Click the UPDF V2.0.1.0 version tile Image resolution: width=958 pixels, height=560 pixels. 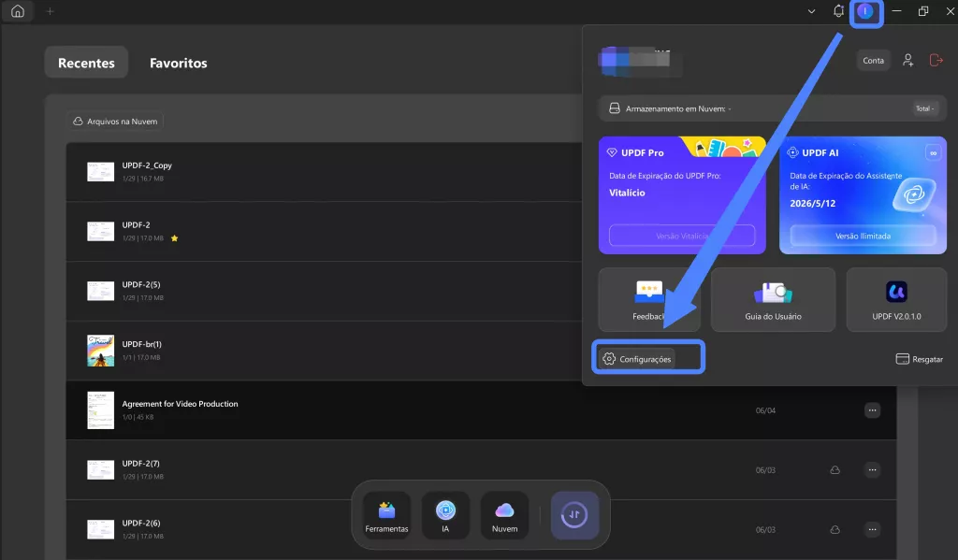click(x=896, y=299)
